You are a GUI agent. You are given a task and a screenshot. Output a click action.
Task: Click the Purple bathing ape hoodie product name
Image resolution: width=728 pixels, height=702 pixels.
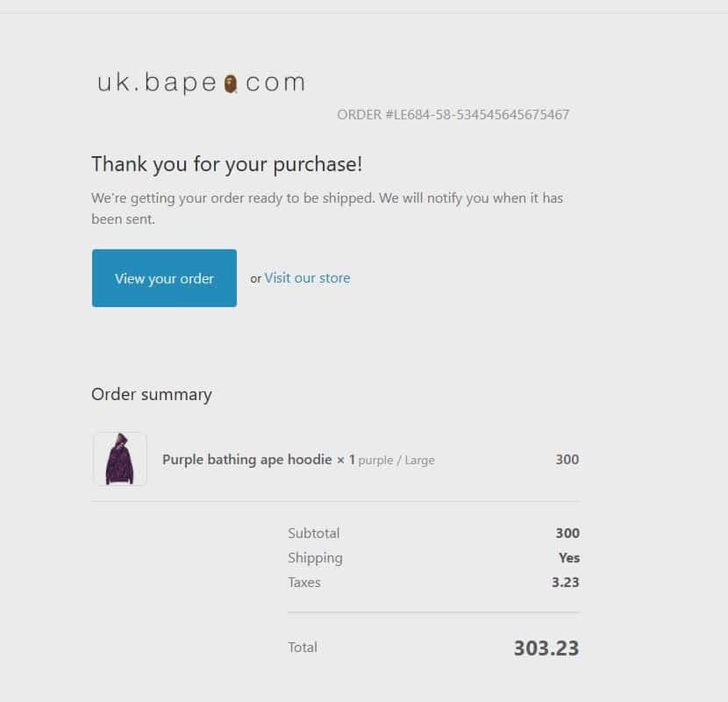click(x=248, y=459)
